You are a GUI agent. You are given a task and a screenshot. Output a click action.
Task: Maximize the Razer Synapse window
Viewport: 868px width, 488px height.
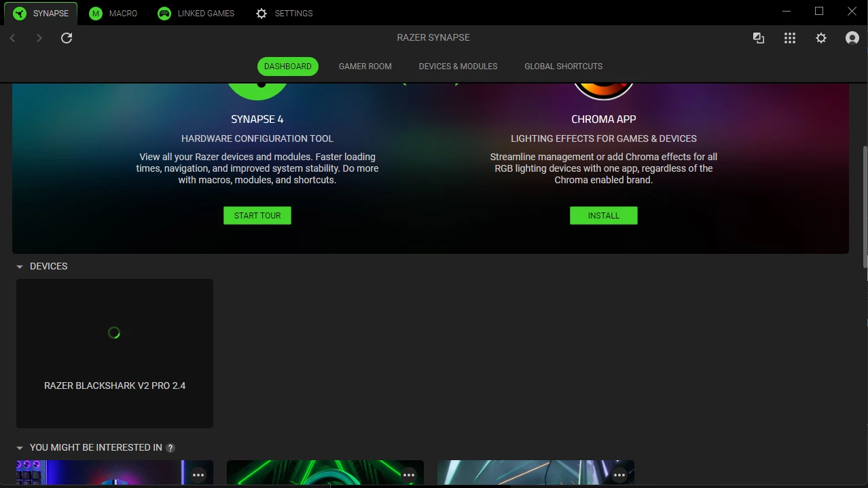point(819,12)
